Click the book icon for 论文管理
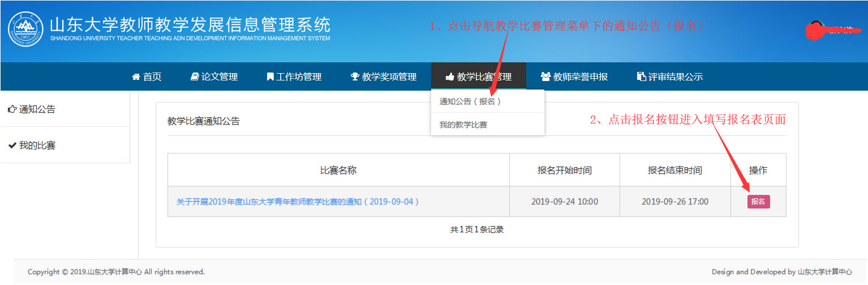 pyautogui.click(x=195, y=76)
